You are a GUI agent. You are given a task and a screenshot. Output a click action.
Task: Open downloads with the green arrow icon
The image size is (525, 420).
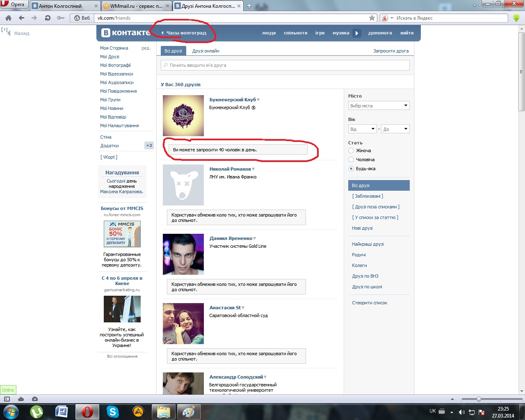click(516, 18)
